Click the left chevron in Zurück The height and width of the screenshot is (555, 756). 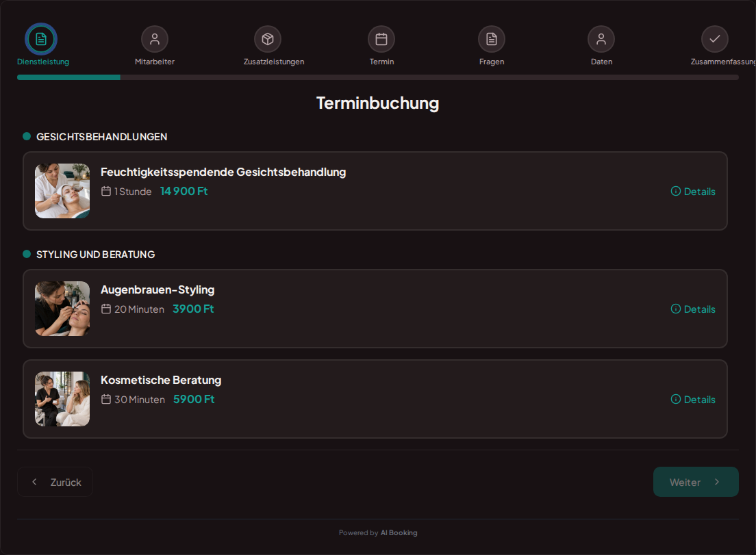[34, 482]
